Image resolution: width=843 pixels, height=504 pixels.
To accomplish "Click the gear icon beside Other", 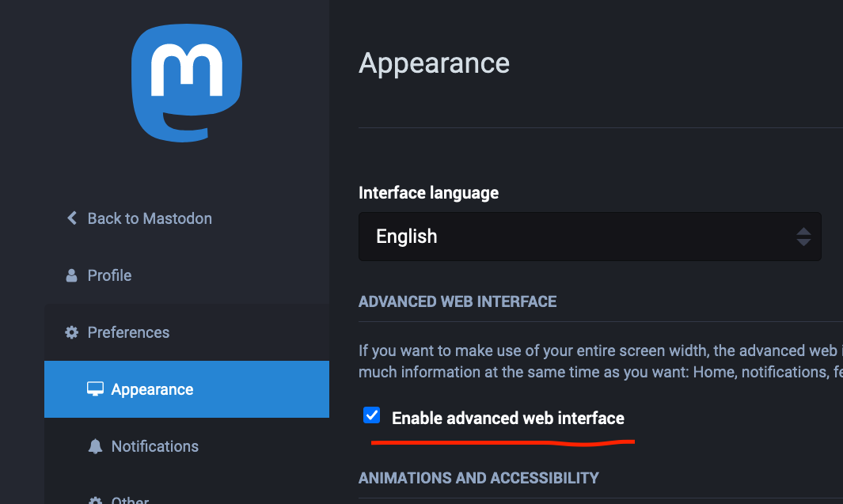I will click(95, 500).
